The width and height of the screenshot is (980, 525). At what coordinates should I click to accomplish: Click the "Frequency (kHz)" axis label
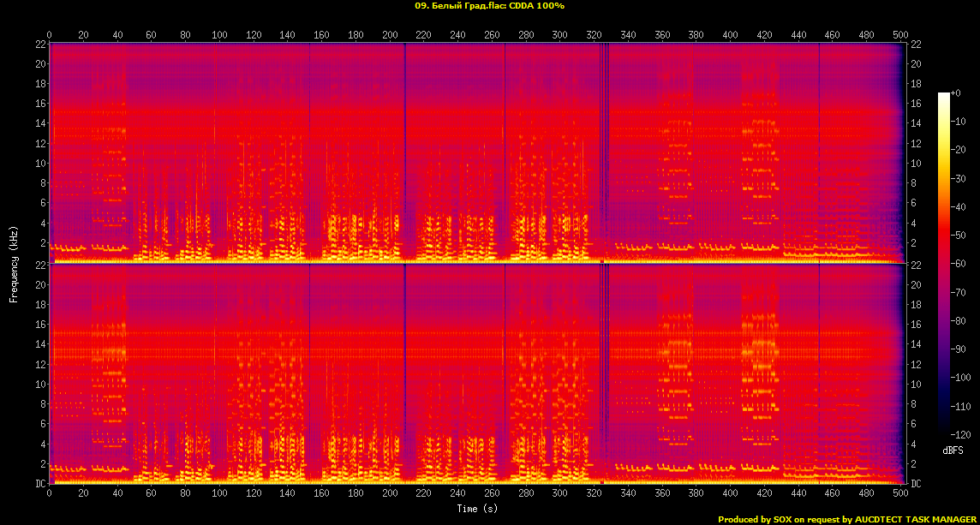[14, 262]
